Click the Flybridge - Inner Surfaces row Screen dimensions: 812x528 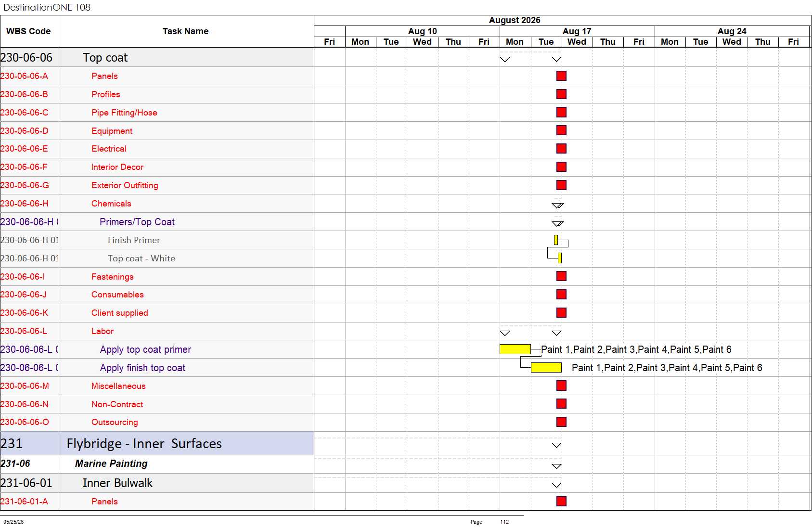[157, 443]
